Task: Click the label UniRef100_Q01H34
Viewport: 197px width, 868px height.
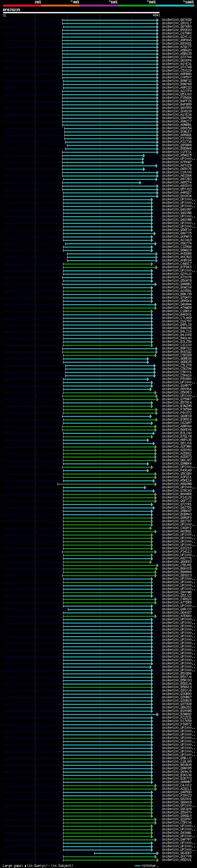Action: click(x=177, y=196)
